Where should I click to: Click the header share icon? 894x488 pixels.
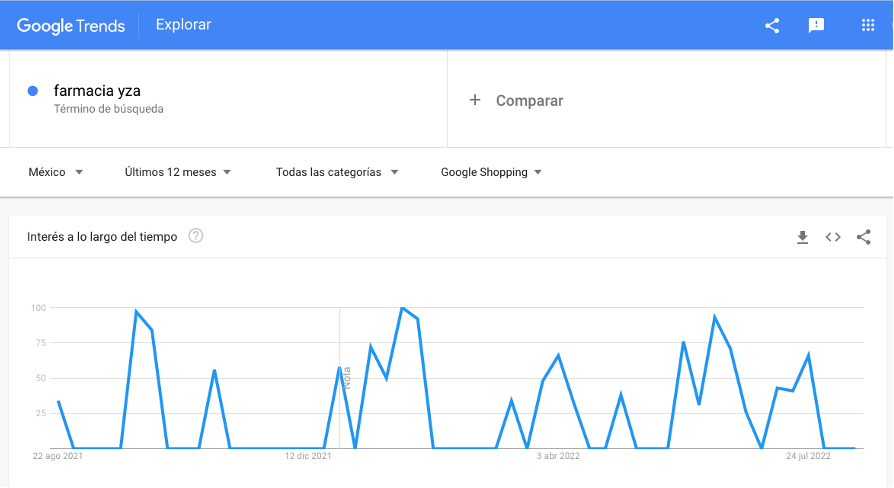coord(772,25)
